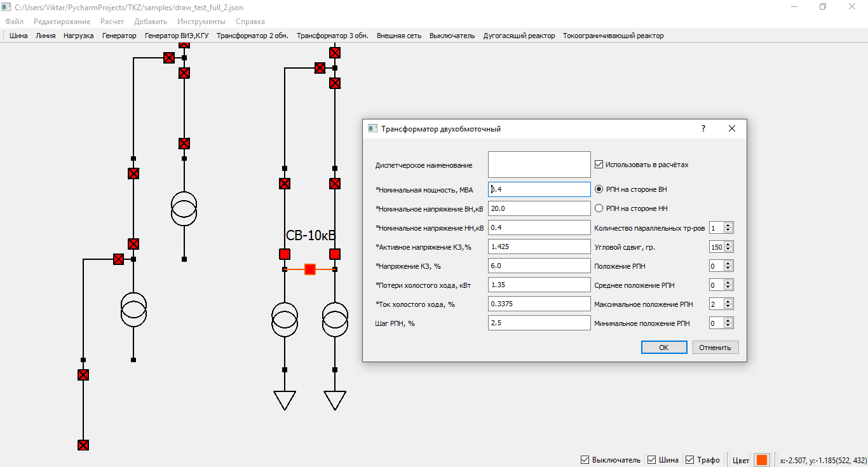Select Трансформатор 2 обм. toolbar item
868x467 pixels.
point(252,36)
